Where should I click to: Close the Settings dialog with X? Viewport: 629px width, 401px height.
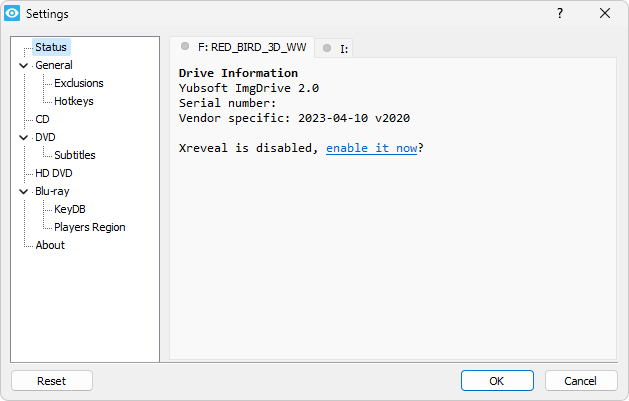click(605, 13)
